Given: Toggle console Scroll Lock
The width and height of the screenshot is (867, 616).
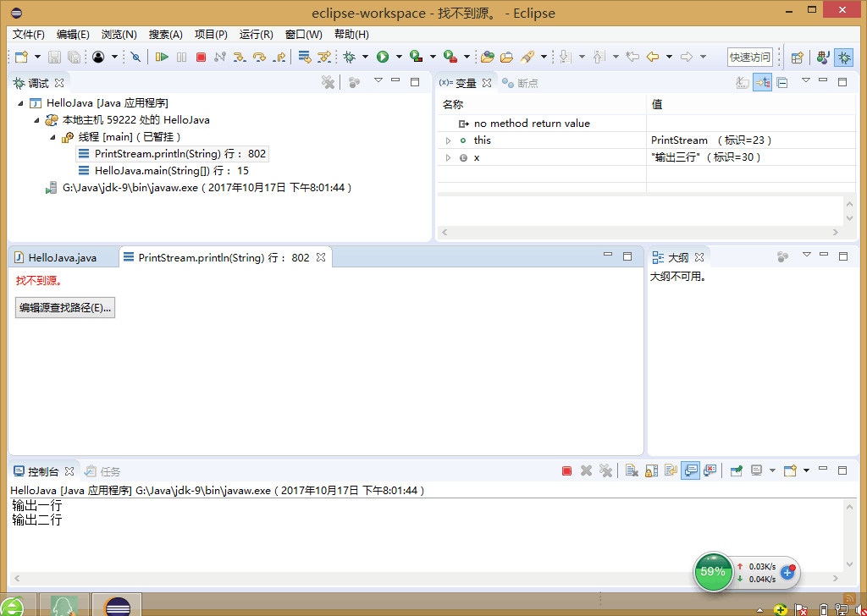Looking at the screenshot, I should pyautogui.click(x=651, y=470).
